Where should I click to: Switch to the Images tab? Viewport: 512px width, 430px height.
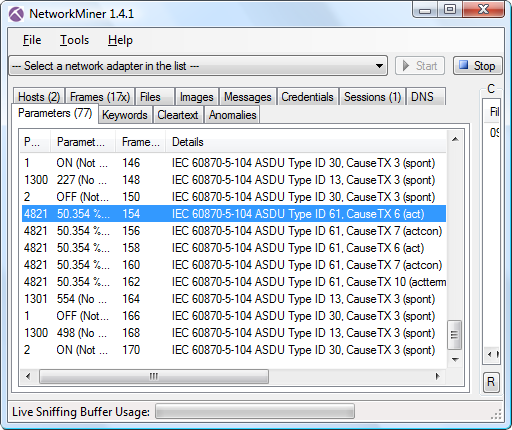(x=197, y=97)
